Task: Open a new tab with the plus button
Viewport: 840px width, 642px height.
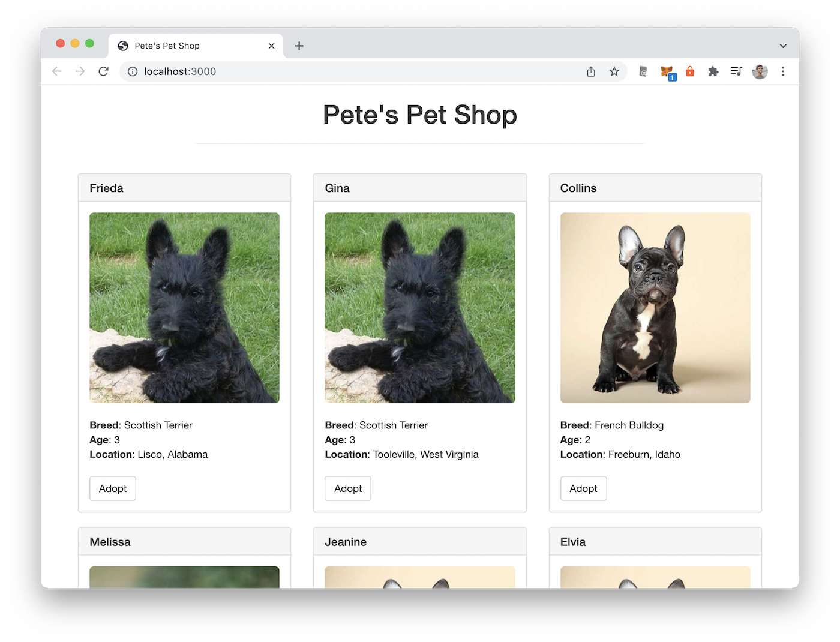Action: coord(299,46)
